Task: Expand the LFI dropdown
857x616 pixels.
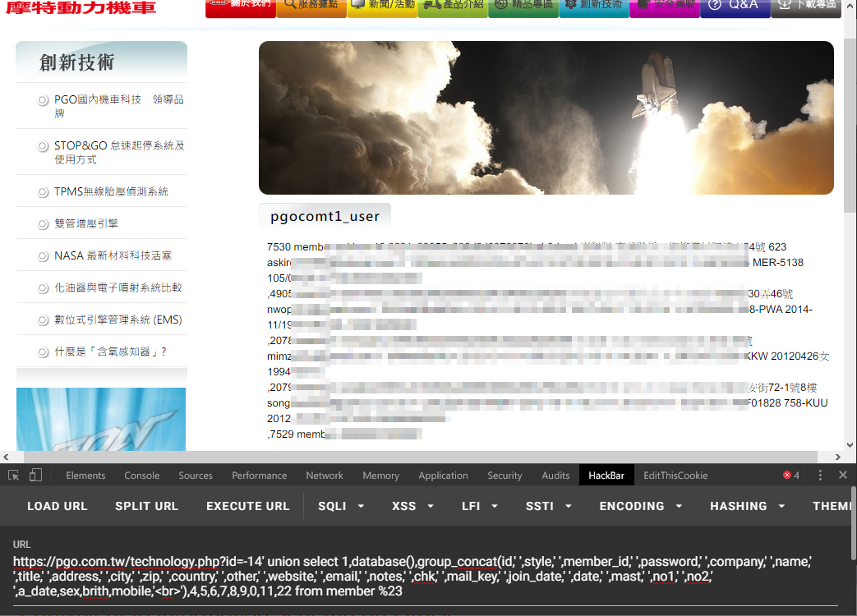Action: 479,506
